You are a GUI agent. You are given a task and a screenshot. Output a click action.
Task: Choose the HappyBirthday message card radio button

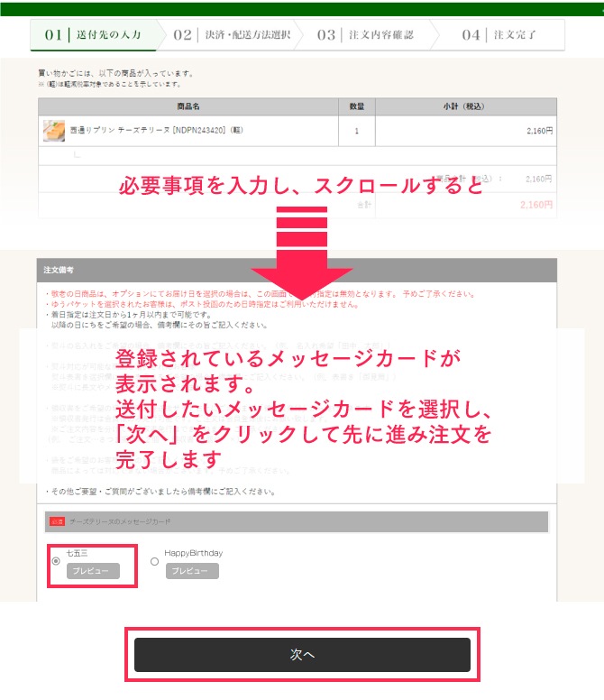pyautogui.click(x=154, y=561)
